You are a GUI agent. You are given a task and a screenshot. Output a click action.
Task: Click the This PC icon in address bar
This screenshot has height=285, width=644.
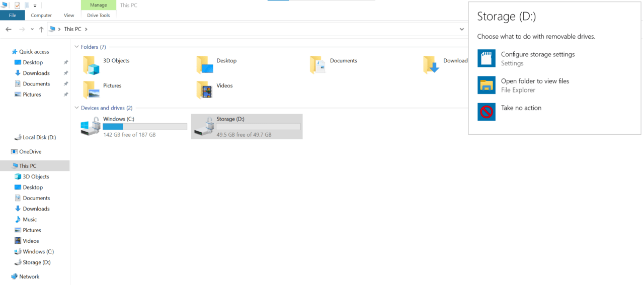(x=52, y=29)
